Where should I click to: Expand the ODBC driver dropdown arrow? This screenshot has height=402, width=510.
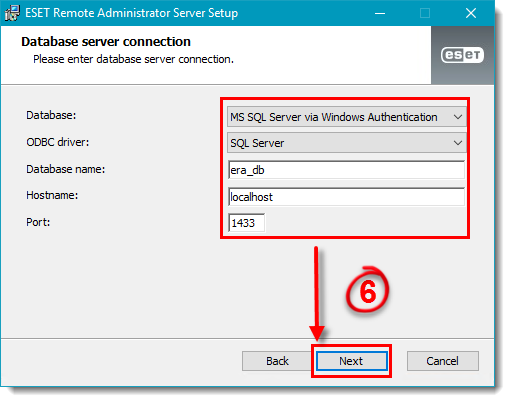pos(458,143)
